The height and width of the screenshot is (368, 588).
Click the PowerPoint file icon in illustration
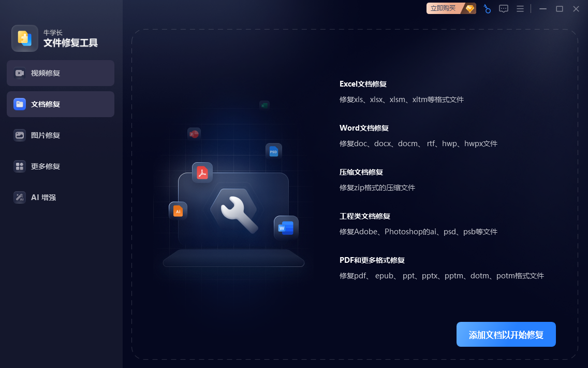coord(194,134)
